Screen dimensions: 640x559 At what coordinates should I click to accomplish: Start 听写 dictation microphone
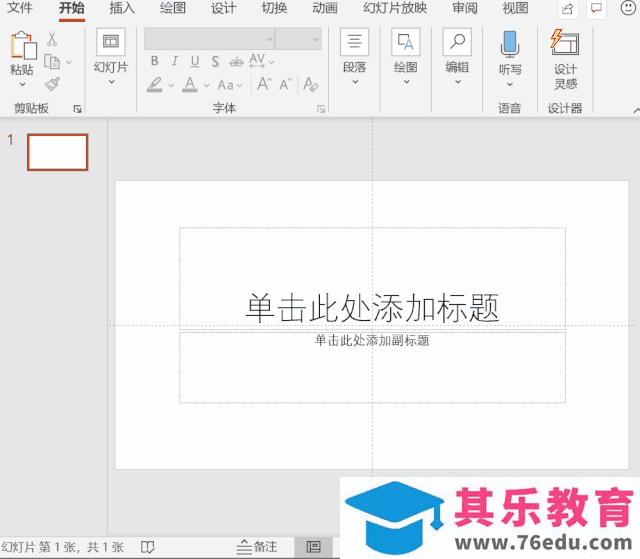tap(510, 44)
